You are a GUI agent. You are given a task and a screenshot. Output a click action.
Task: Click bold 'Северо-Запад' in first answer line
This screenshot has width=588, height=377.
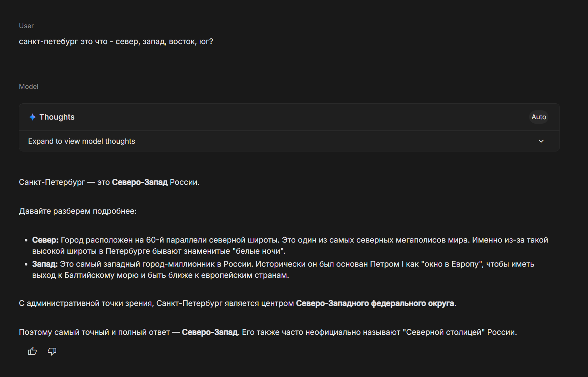tap(140, 182)
